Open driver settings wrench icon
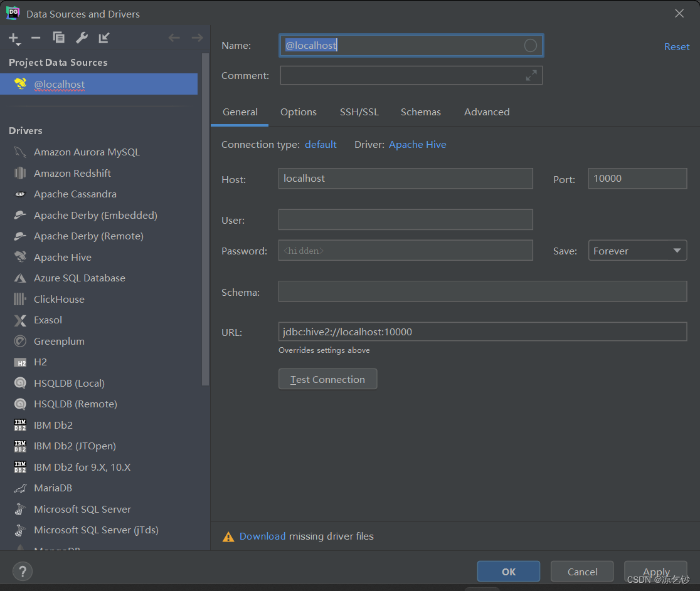This screenshot has height=591, width=700. click(82, 38)
